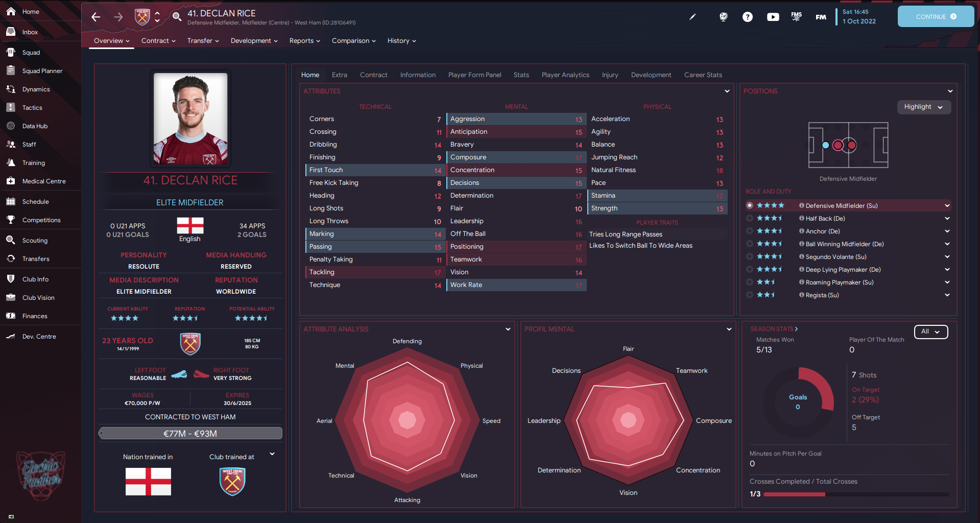Open the Contract menu in top bar
Screen dimensions: 980x523
pyautogui.click(x=158, y=41)
